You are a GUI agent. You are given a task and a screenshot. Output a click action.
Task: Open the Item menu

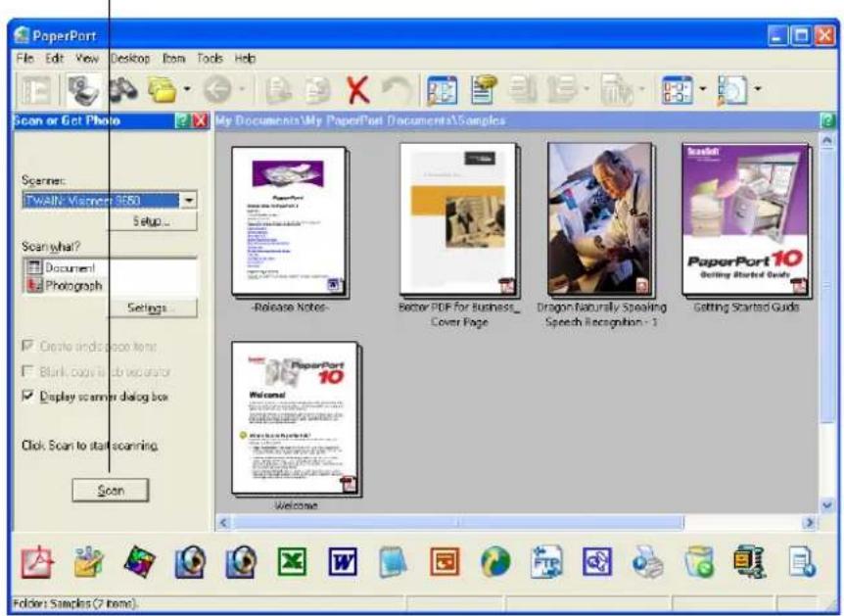click(x=174, y=58)
